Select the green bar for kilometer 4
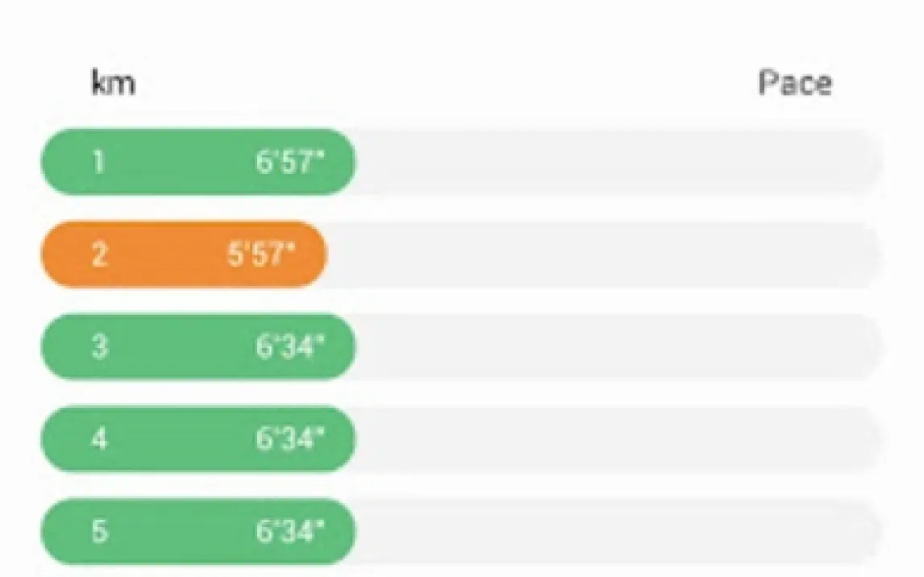This screenshot has height=577, width=924. [198, 438]
